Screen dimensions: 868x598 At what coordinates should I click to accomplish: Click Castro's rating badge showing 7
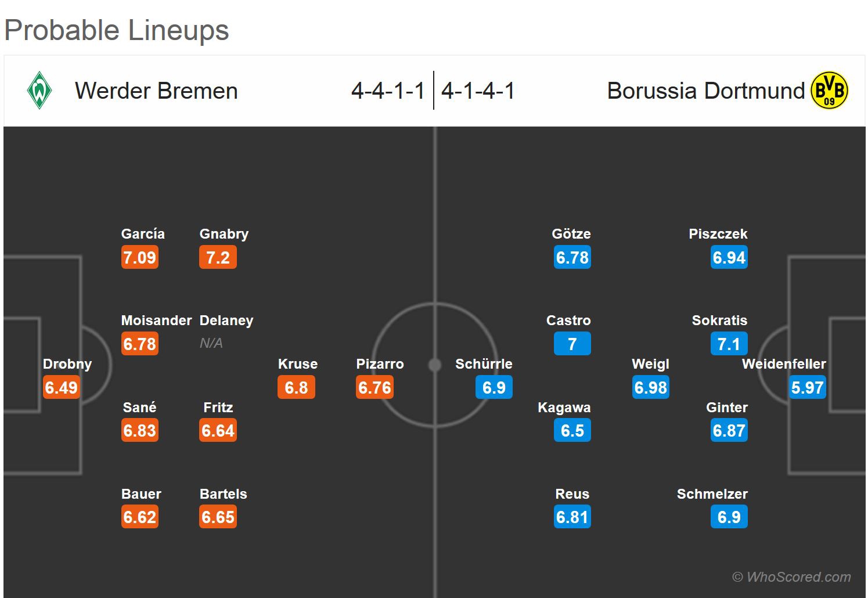(x=572, y=344)
